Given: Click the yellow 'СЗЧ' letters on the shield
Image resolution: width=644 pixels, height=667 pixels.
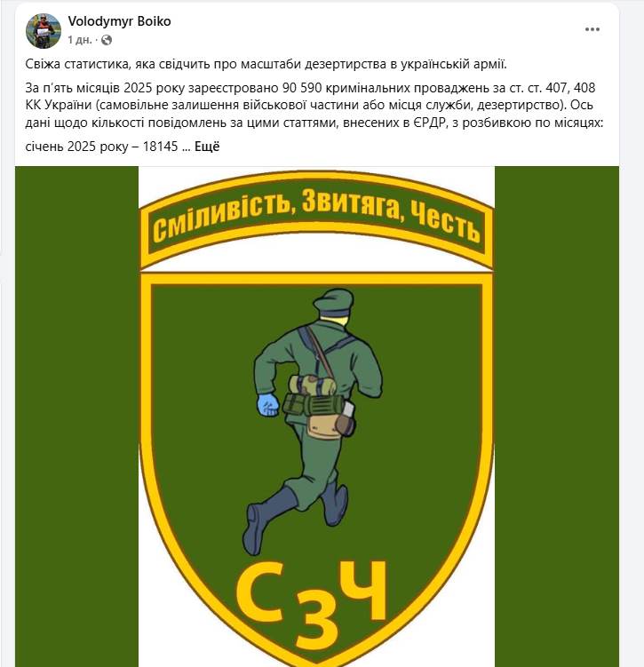Looking at the screenshot, I should click(x=312, y=606).
